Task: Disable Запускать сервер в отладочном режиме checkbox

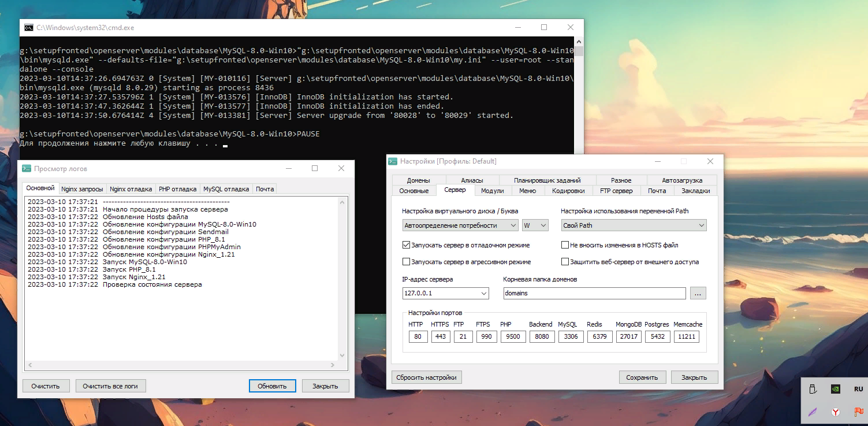Action: (406, 245)
